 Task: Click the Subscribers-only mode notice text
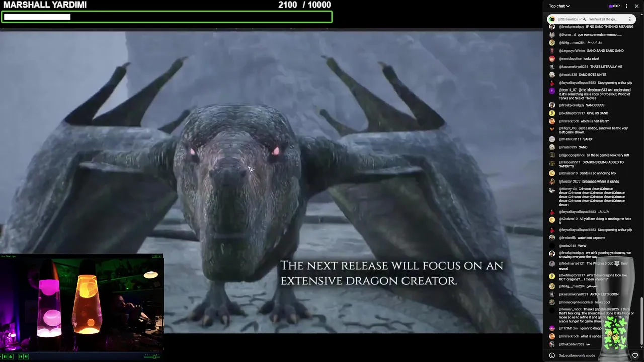tap(577, 355)
